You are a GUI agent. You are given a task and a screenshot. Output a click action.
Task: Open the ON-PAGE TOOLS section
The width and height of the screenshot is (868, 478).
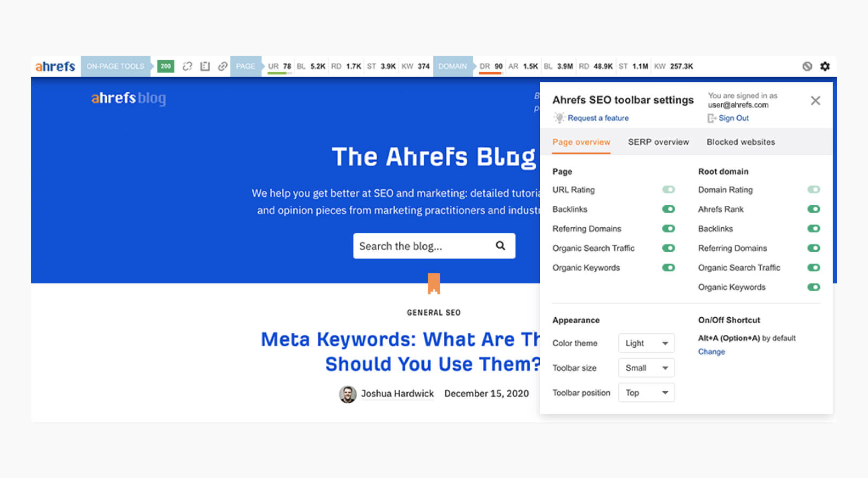click(115, 66)
